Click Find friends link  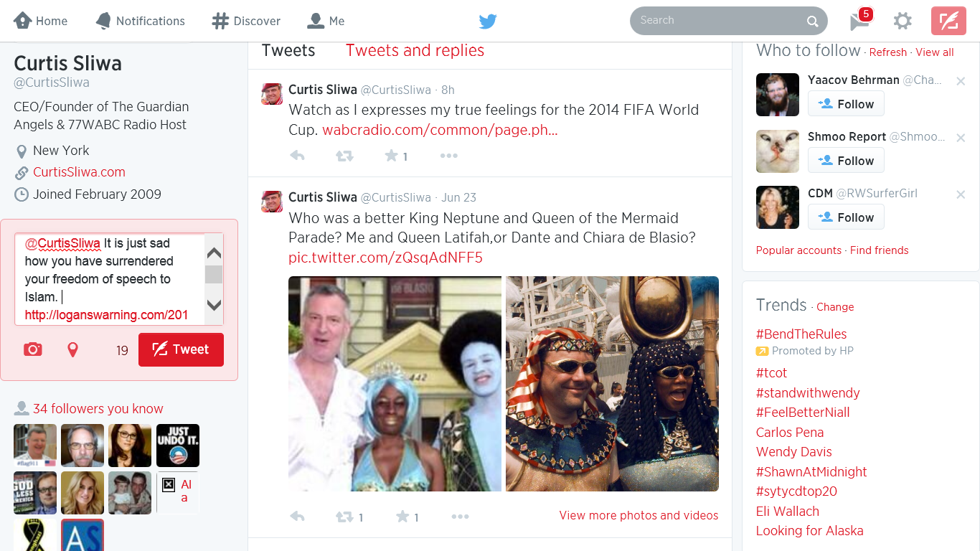pyautogui.click(x=879, y=250)
